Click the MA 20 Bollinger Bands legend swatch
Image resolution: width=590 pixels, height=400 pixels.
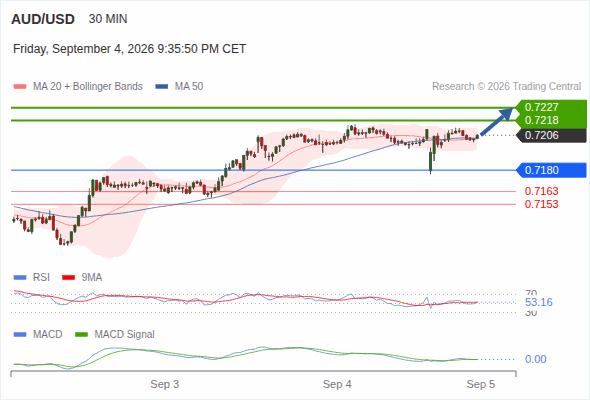(20, 87)
